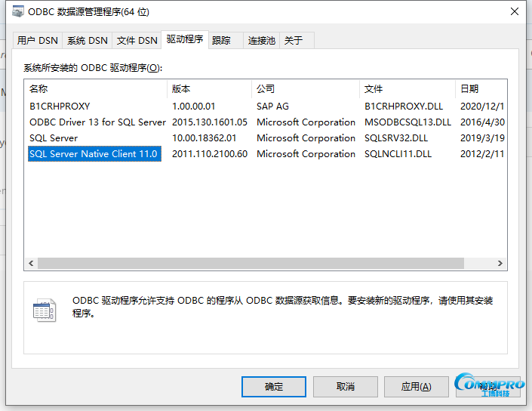The image size is (532, 411).
Task: Close the ODBC administrator dialog
Action: point(514,12)
